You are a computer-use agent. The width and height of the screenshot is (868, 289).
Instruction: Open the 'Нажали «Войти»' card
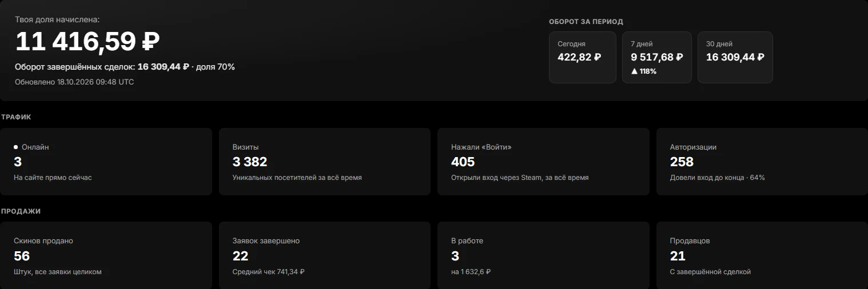click(x=543, y=162)
